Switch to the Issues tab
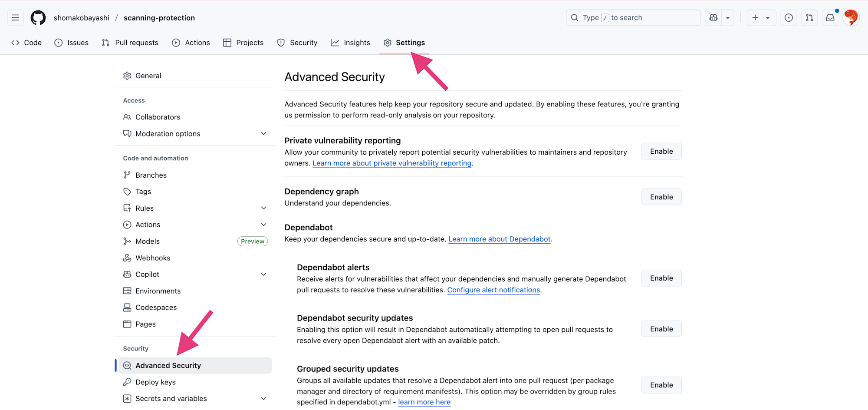This screenshot has width=868, height=410. click(71, 43)
